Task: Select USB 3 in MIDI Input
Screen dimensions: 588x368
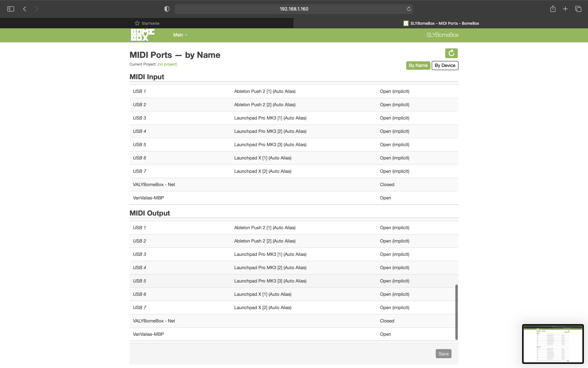Action: (139, 118)
